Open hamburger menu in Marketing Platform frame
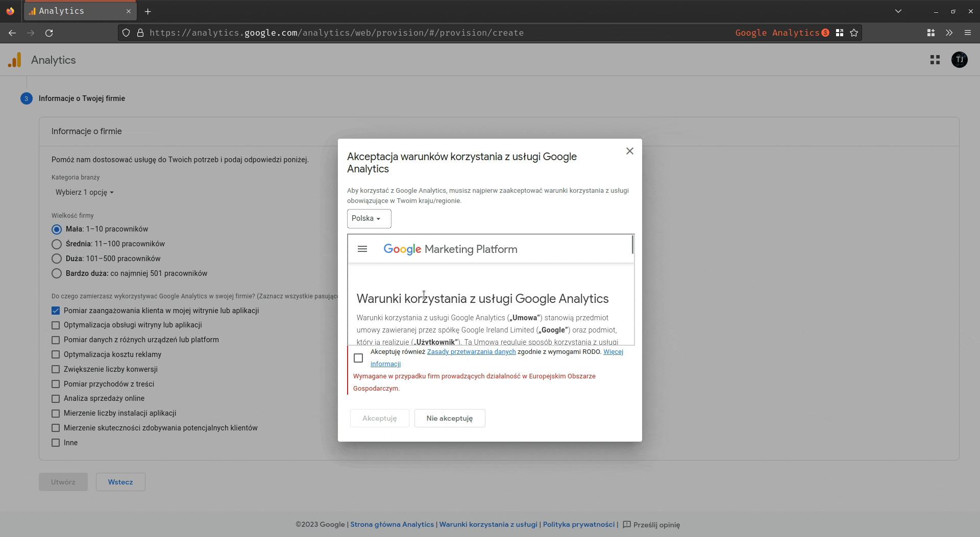Viewport: 980px width, 537px height. coord(362,249)
